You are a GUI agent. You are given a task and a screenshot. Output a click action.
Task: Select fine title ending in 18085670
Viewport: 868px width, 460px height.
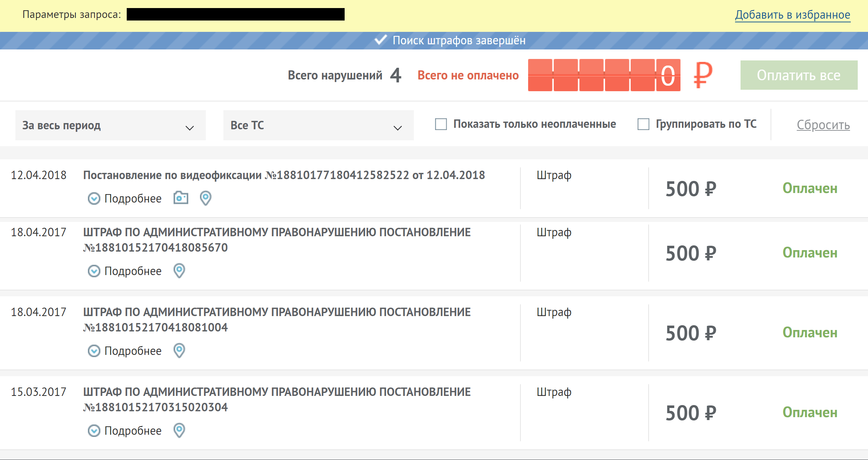point(277,240)
